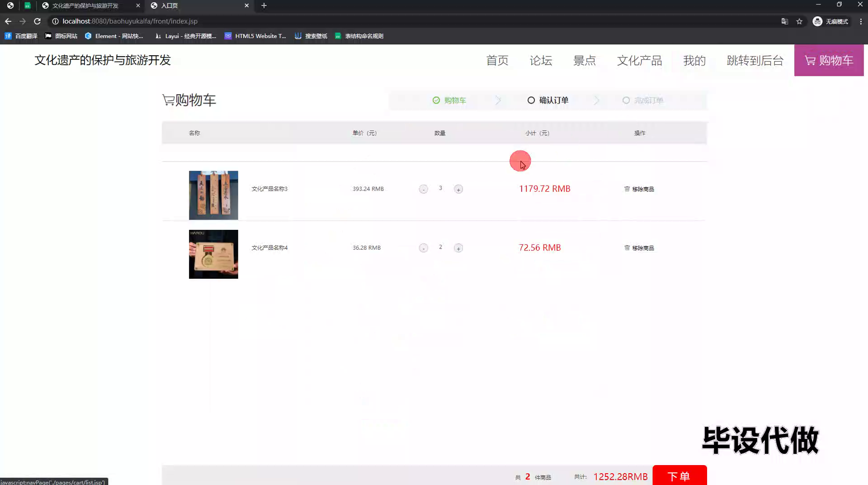
Task: Open 表结构命名规则 bookmark
Action: (359, 36)
